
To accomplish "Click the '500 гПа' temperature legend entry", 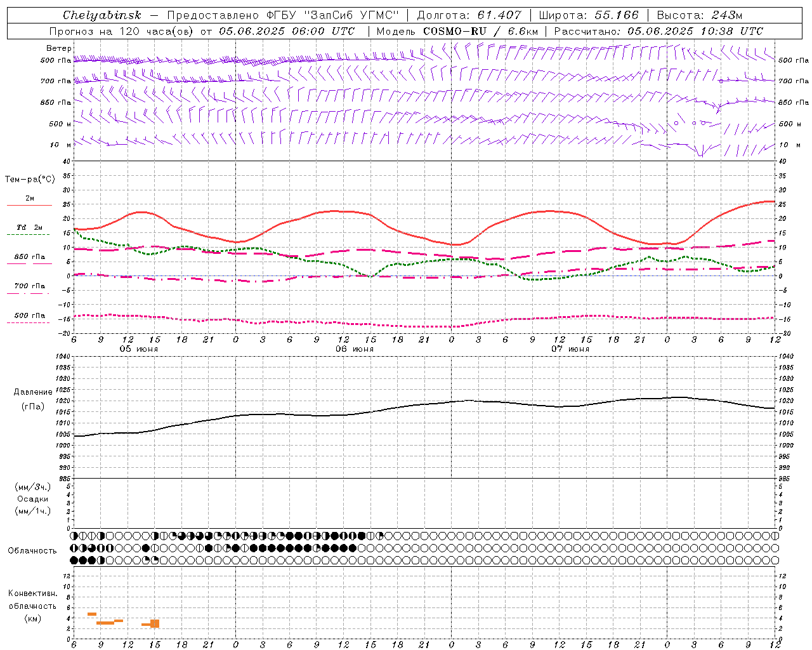I will tap(30, 315).
